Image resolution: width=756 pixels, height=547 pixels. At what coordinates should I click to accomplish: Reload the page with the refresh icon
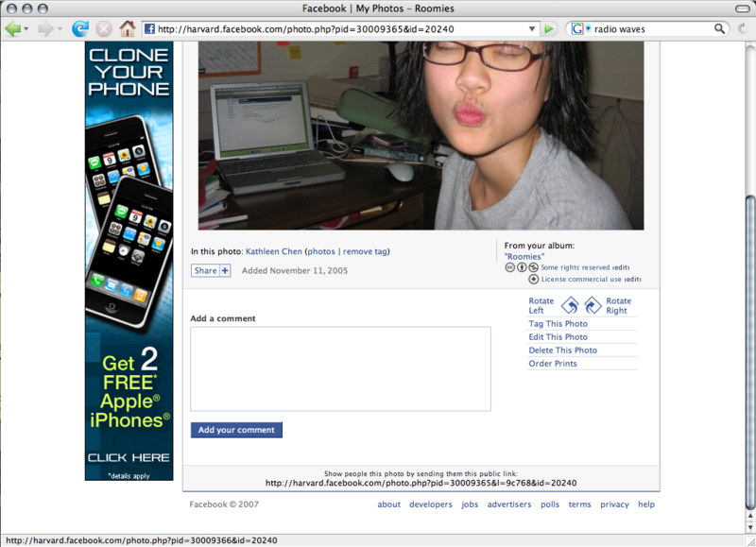coord(80,29)
